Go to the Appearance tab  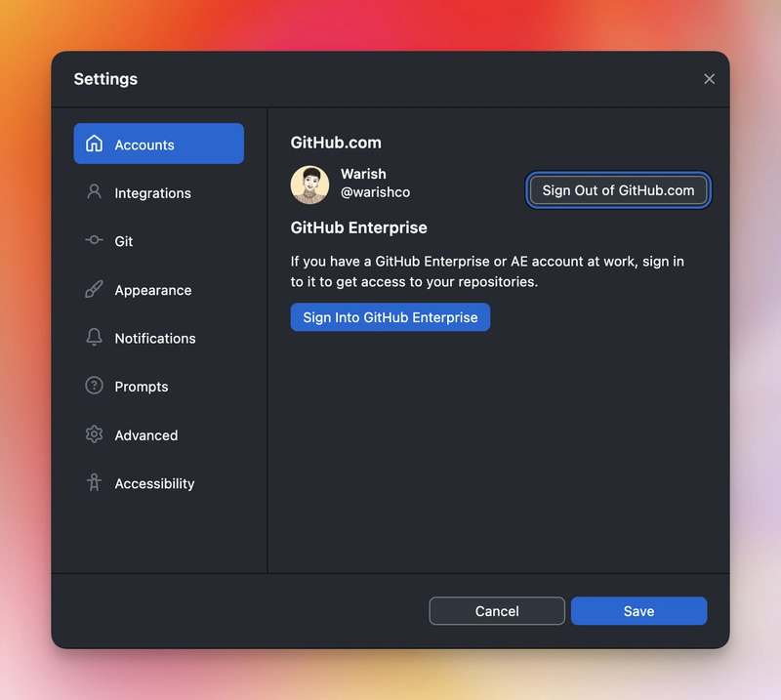tap(159, 289)
